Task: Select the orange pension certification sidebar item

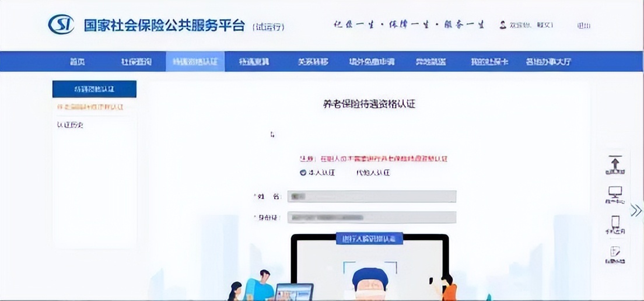Action: coord(90,107)
